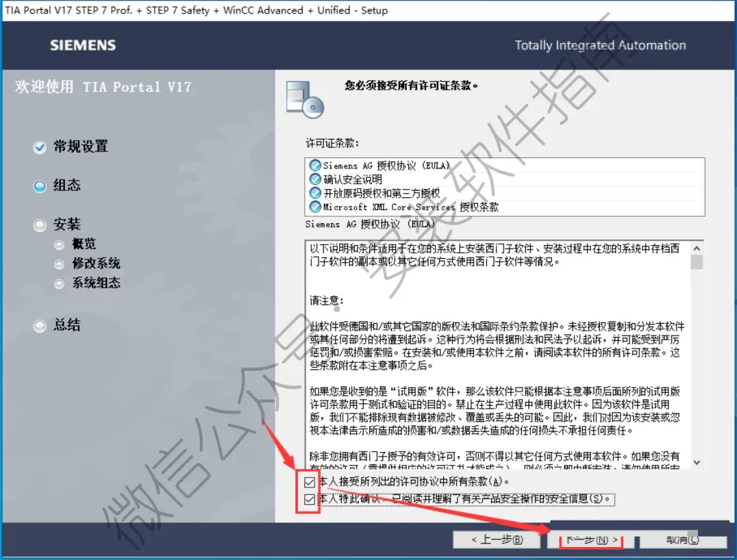Click the SIEMENS logo in header

click(83, 45)
